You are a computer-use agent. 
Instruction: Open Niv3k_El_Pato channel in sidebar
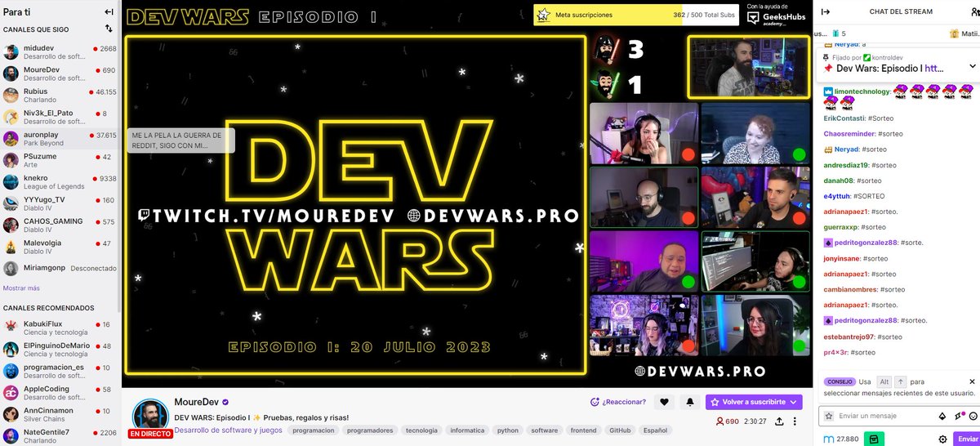pyautogui.click(x=60, y=117)
